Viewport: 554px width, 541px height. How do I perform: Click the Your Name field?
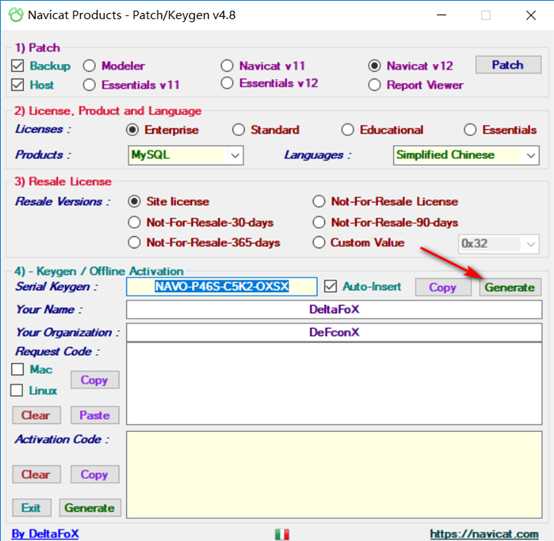334,310
